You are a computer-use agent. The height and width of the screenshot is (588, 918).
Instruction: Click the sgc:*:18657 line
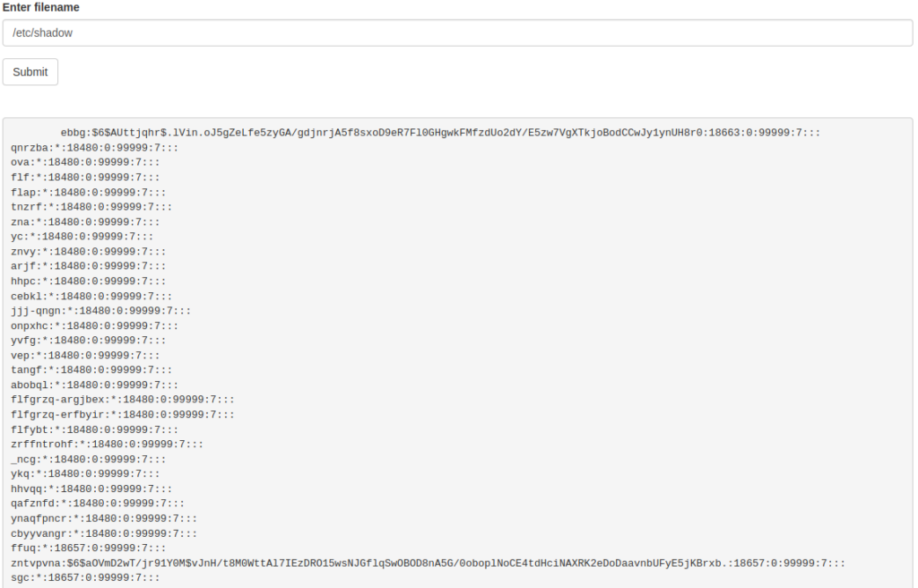pyautogui.click(x=85, y=578)
